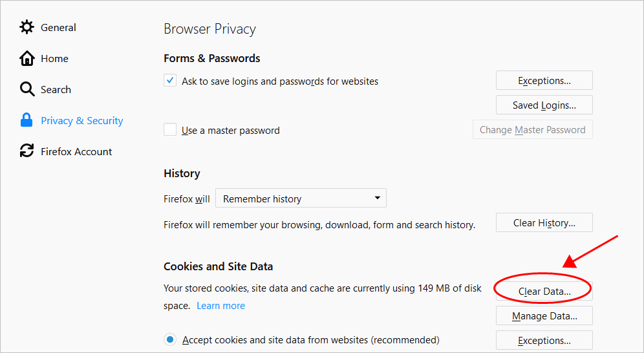Go to Firefox Account section label
The width and height of the screenshot is (644, 353).
(x=76, y=151)
